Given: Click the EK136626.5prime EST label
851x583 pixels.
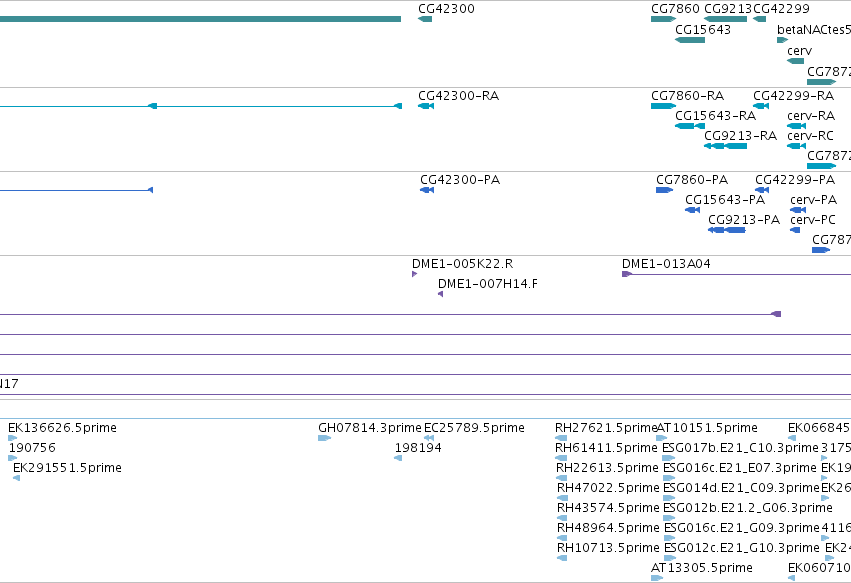Looking at the screenshot, I should point(62,428).
